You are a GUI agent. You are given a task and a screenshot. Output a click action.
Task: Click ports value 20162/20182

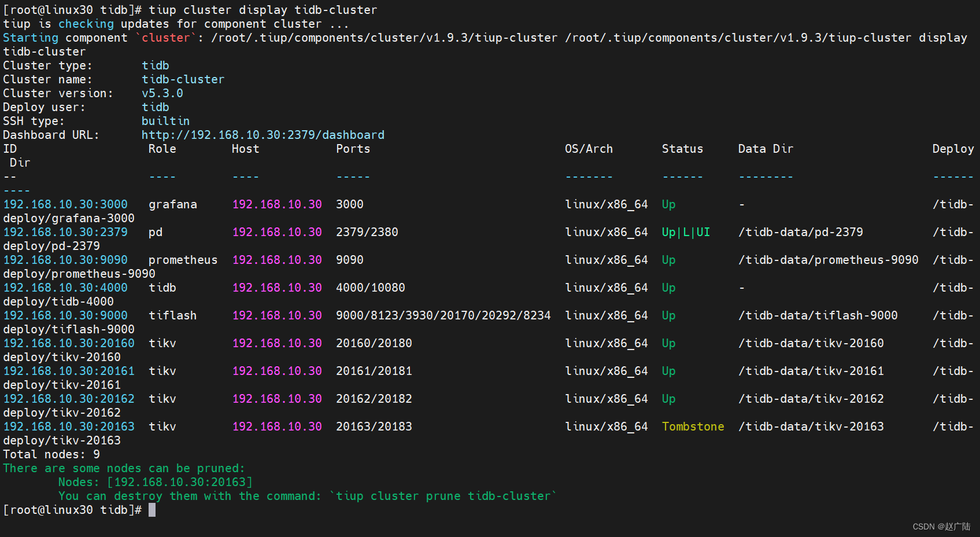pos(374,399)
